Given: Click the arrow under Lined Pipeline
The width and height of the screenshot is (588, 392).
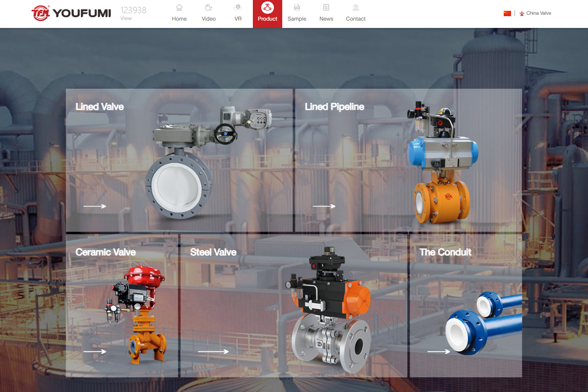Looking at the screenshot, I should coord(324,206).
